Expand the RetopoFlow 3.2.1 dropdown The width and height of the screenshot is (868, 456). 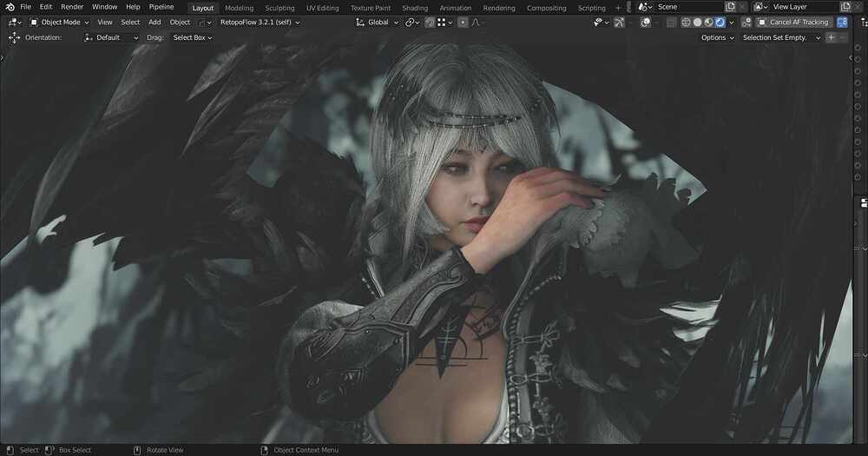pyautogui.click(x=260, y=23)
